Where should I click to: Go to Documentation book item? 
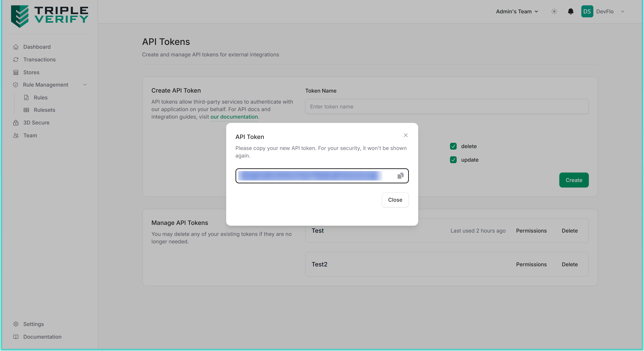[42, 337]
